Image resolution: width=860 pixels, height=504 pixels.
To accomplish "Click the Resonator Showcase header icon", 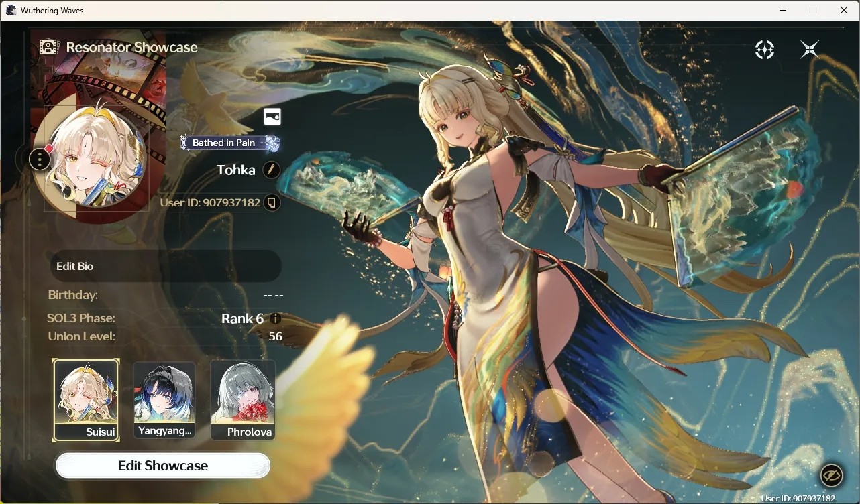I will pos(50,47).
